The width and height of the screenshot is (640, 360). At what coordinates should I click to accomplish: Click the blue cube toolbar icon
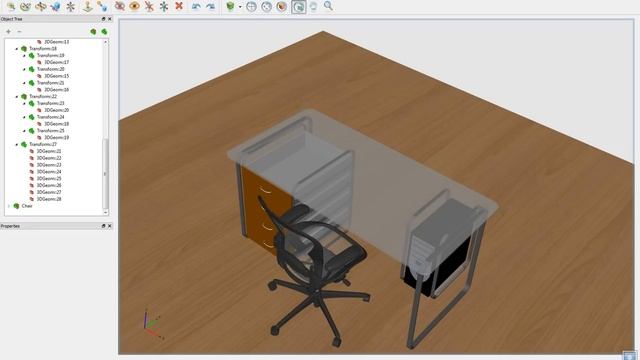click(x=56, y=6)
